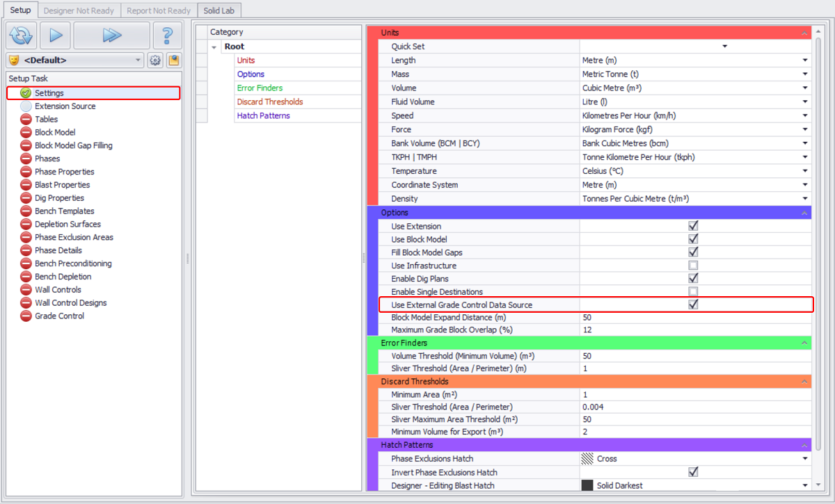Click the Maximum Grade Block Overlap value field

pyautogui.click(x=694, y=330)
